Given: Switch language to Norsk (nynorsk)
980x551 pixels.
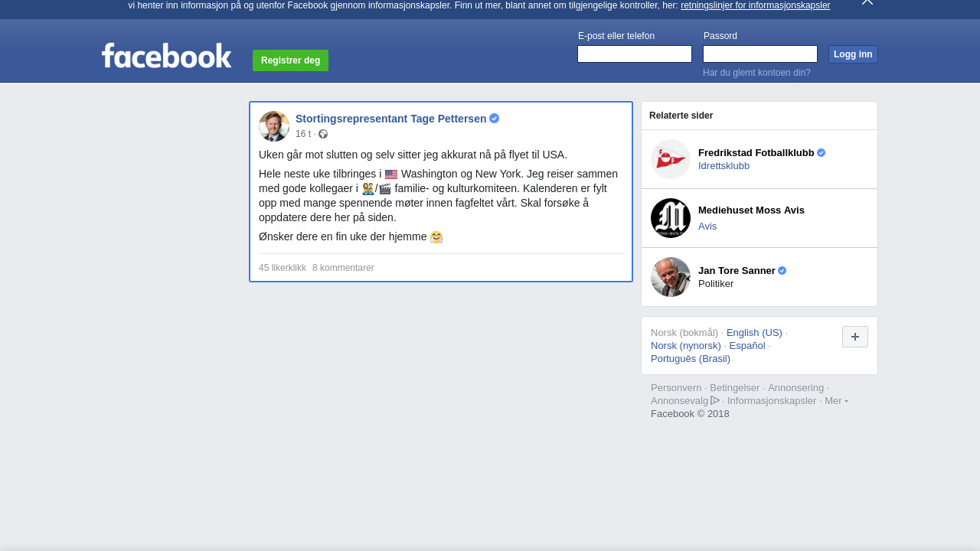Looking at the screenshot, I should tap(686, 346).
